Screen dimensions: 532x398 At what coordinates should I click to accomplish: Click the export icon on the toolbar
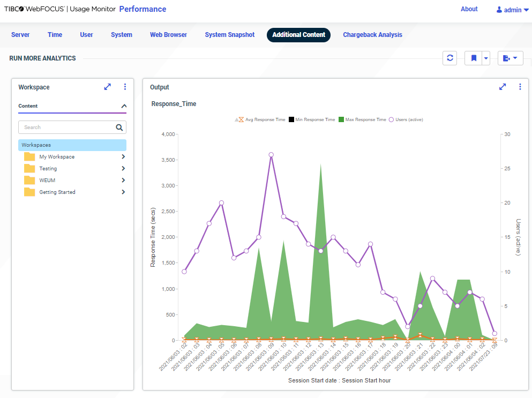507,58
